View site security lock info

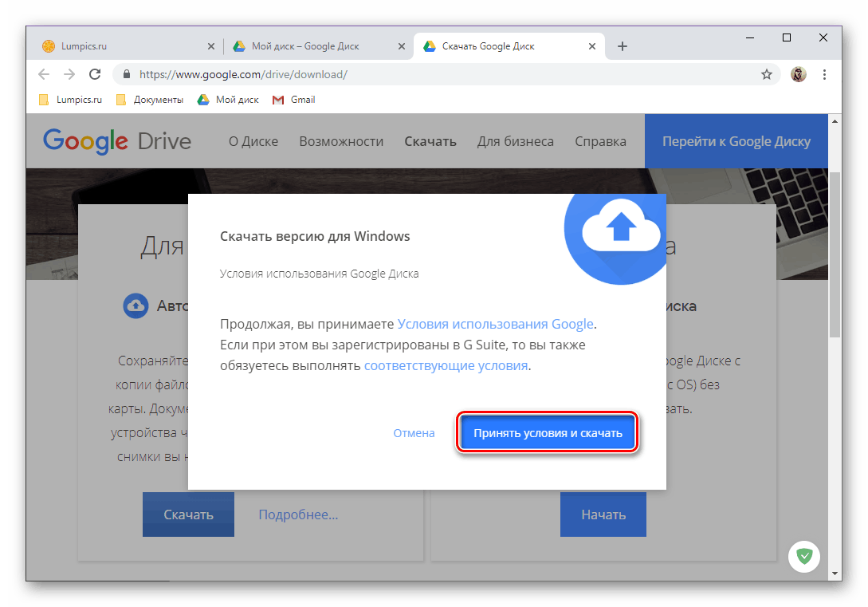tap(127, 74)
